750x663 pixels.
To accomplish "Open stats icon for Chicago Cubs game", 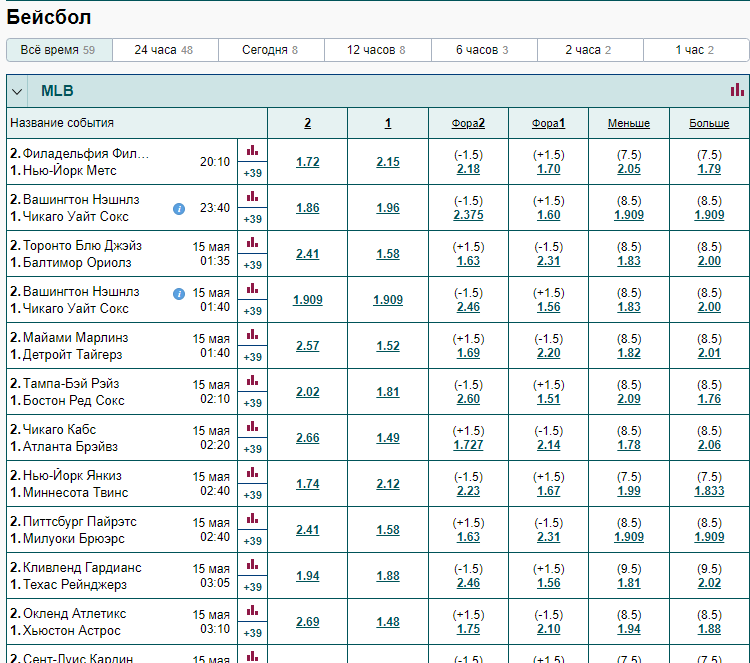I will [253, 427].
